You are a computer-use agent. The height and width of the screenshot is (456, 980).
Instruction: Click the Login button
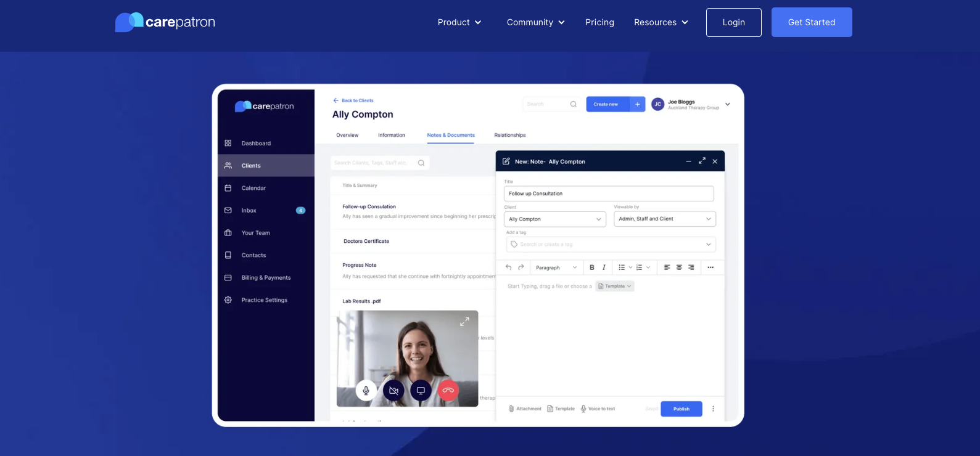[734, 22]
